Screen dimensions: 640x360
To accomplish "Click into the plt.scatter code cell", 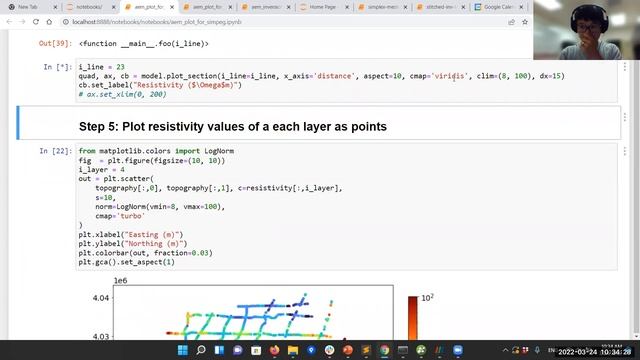I will (x=346, y=207).
